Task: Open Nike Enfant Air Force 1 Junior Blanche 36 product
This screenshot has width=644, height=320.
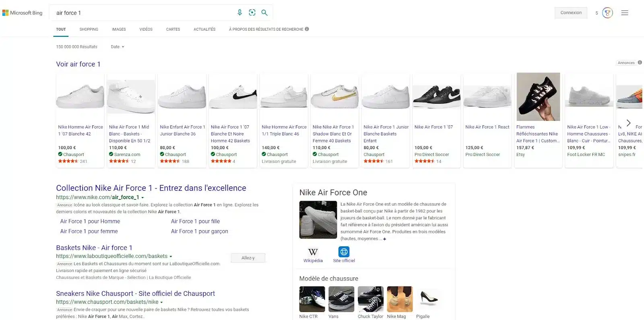Action: click(x=182, y=120)
